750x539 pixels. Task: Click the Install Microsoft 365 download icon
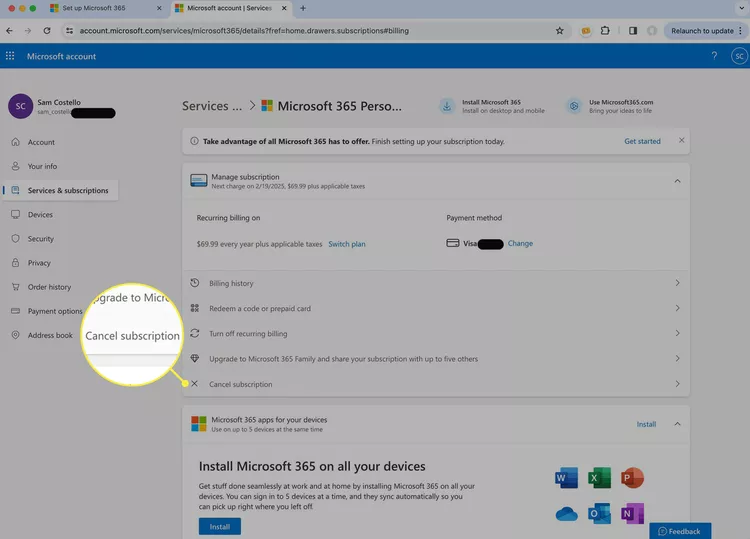pyautogui.click(x=446, y=106)
